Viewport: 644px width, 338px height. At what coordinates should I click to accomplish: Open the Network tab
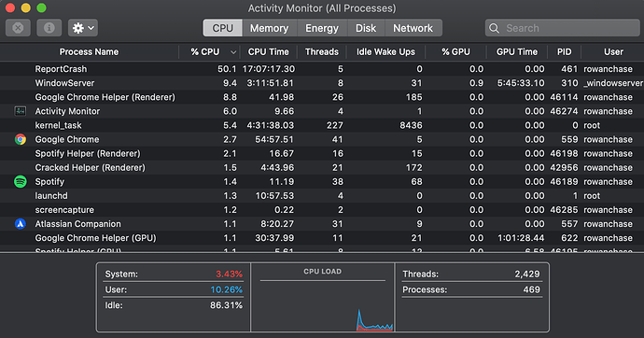click(x=413, y=28)
